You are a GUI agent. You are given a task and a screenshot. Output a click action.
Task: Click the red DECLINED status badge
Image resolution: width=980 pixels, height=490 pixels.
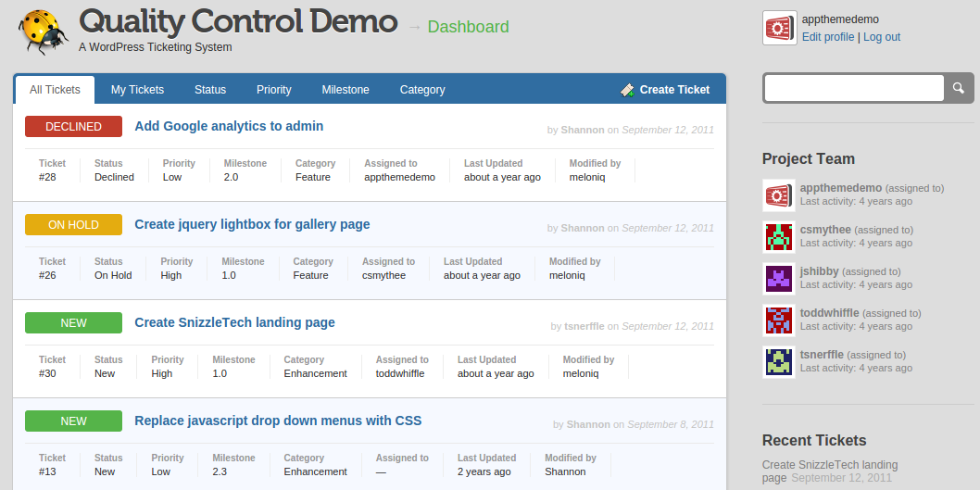(x=73, y=127)
